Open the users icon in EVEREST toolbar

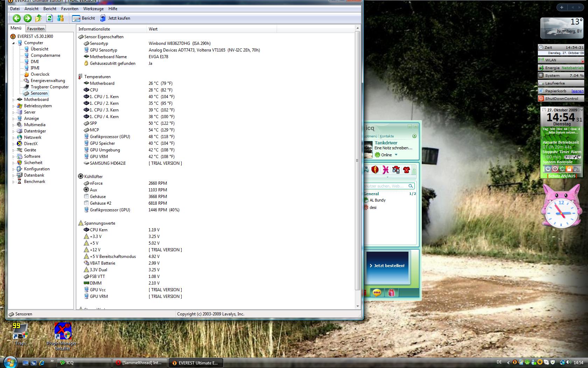tap(61, 18)
